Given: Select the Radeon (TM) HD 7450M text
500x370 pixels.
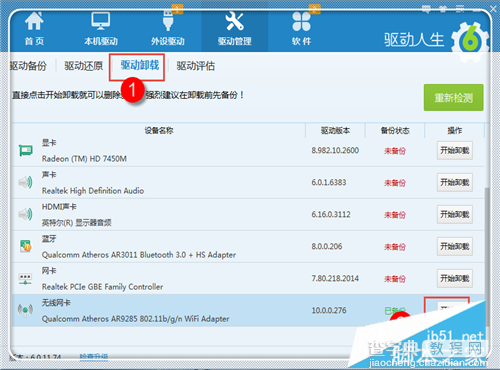Looking at the screenshot, I should (x=84, y=159).
